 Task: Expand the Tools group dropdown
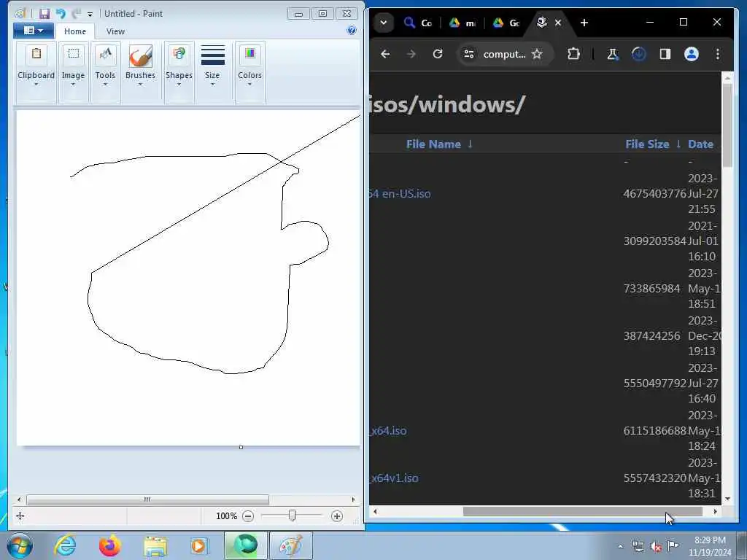pyautogui.click(x=105, y=85)
